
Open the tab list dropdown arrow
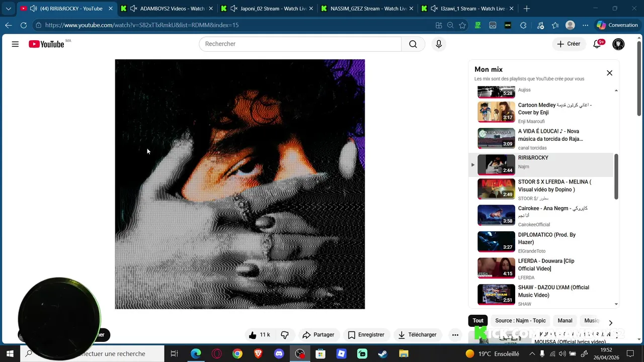point(8,9)
